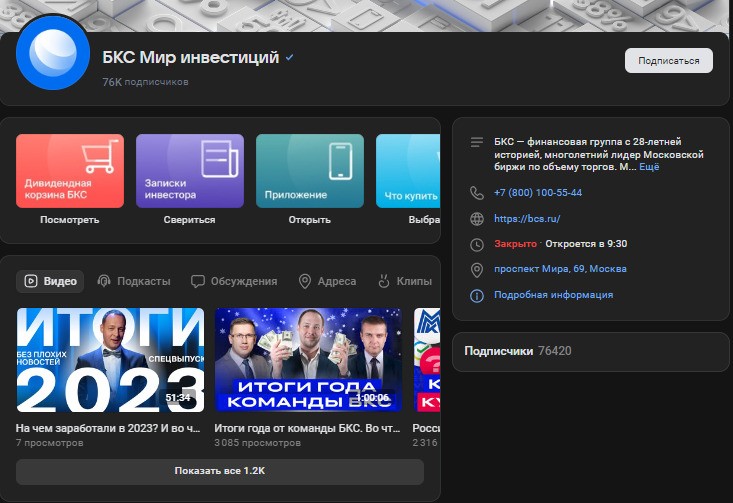
Task: Click the speech bubble icon in Обсуждения tab
Action: 198,281
